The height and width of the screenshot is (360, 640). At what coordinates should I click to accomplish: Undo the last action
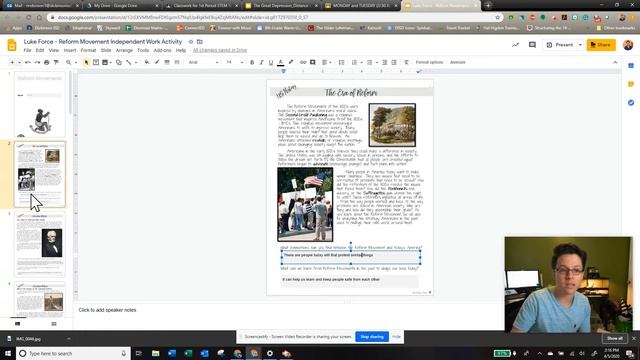tap(28, 62)
